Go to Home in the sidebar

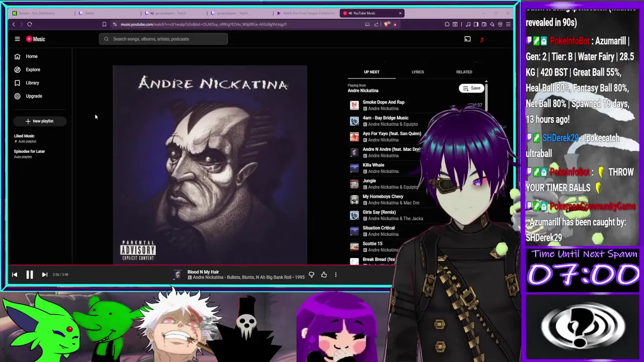click(31, 56)
